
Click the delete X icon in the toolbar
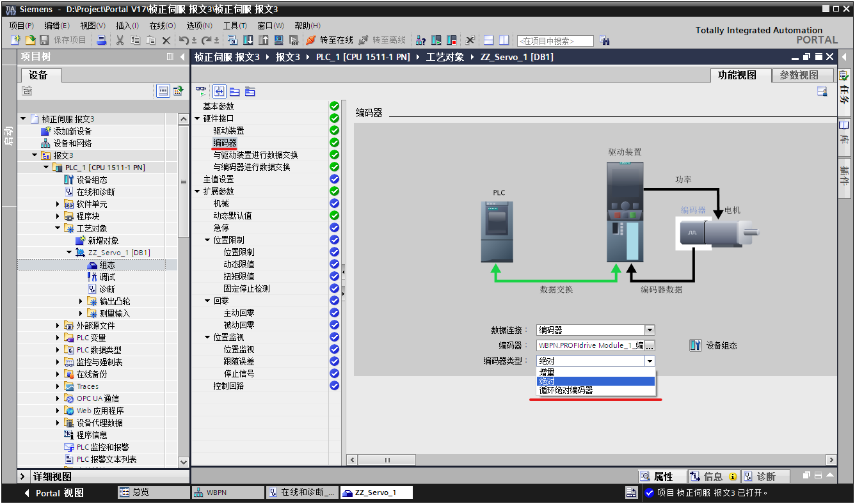tap(166, 40)
